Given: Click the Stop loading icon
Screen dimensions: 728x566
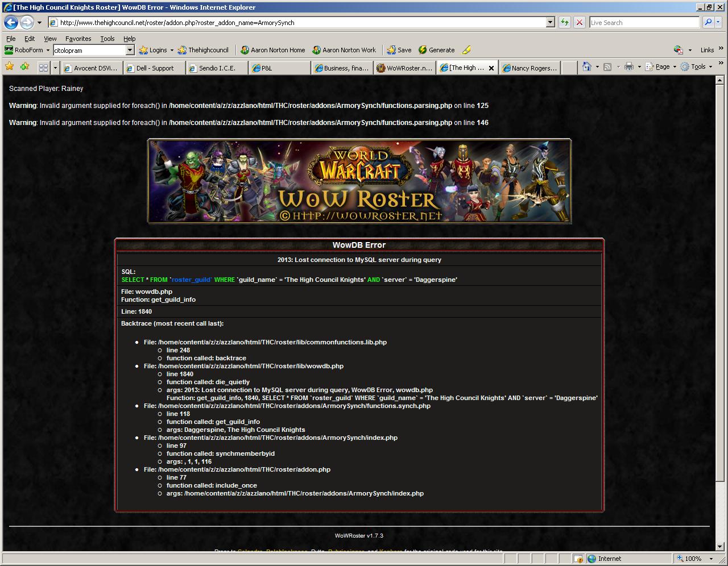Looking at the screenshot, I should [x=579, y=23].
